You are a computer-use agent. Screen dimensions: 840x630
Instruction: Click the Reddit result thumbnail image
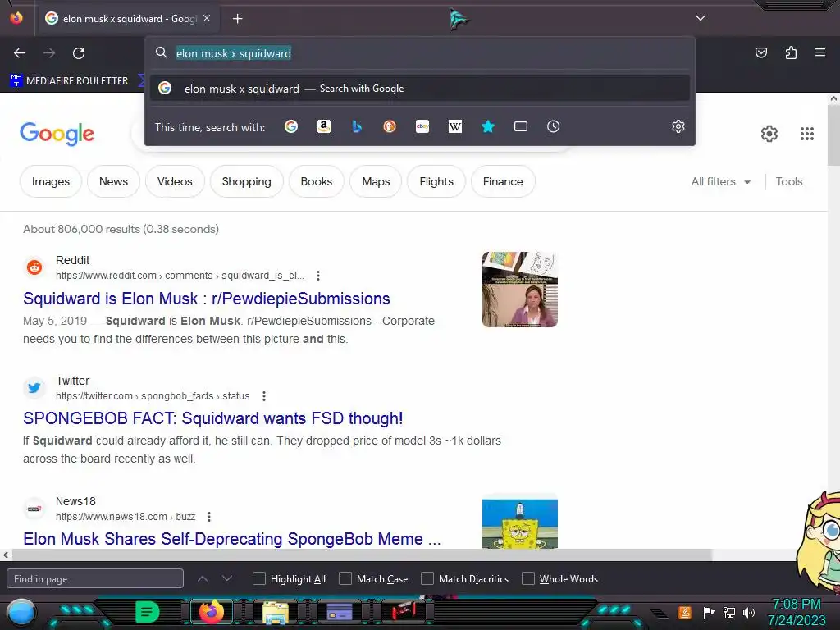[519, 290]
